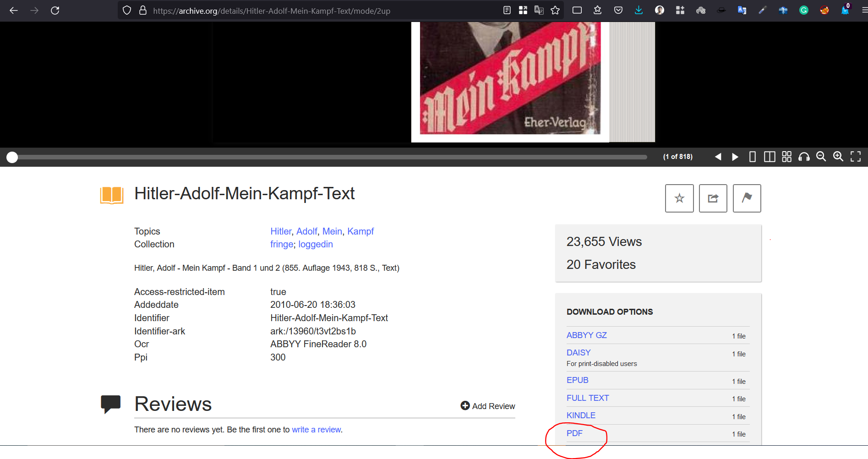Zoom out of the book
The width and height of the screenshot is (868, 459).
(821, 157)
